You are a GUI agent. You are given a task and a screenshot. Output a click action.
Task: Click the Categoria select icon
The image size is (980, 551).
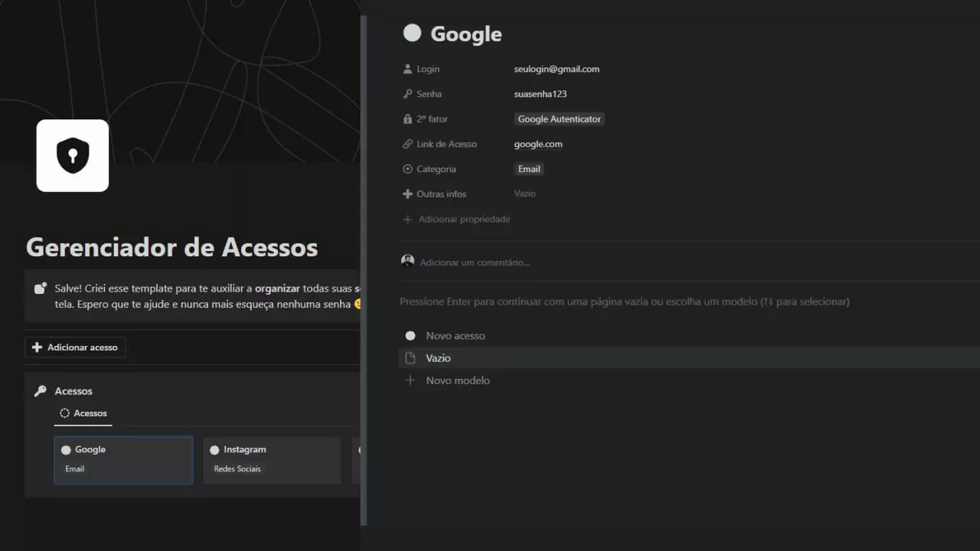tap(407, 169)
